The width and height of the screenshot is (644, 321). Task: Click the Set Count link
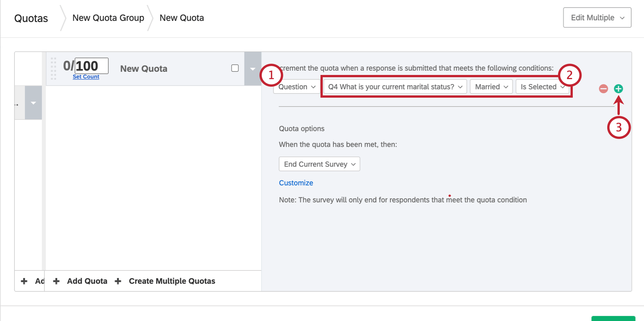[86, 77]
